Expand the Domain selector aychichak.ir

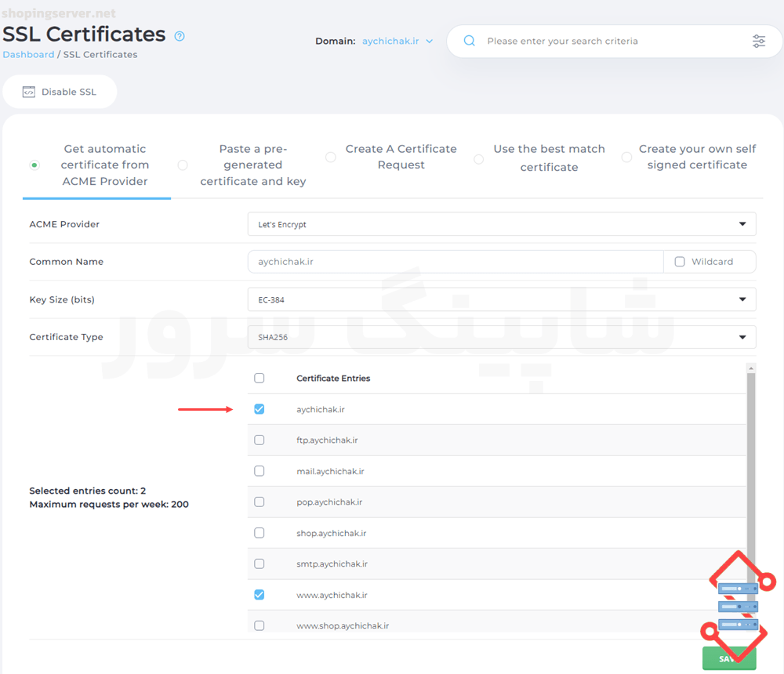(397, 41)
